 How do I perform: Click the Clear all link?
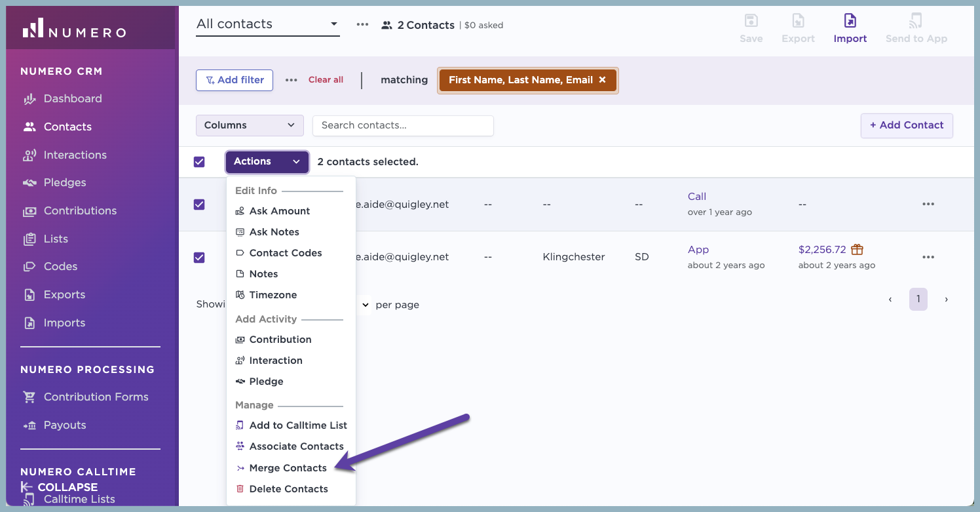[326, 80]
